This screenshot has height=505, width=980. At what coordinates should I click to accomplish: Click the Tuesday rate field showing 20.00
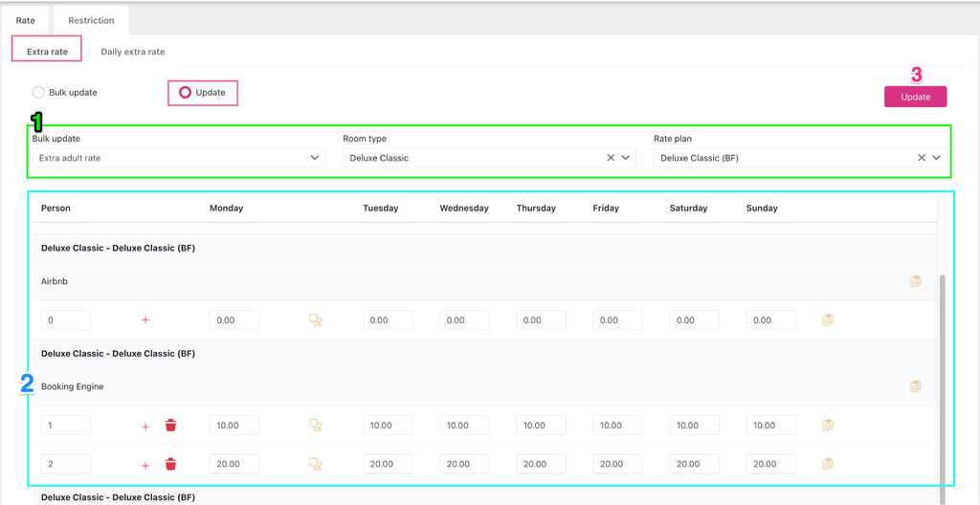(389, 465)
